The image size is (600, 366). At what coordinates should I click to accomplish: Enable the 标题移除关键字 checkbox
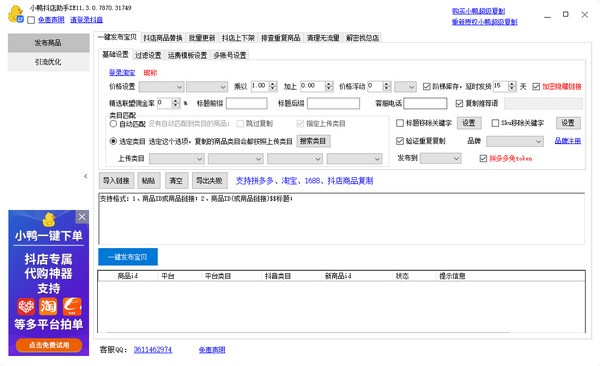(x=400, y=123)
